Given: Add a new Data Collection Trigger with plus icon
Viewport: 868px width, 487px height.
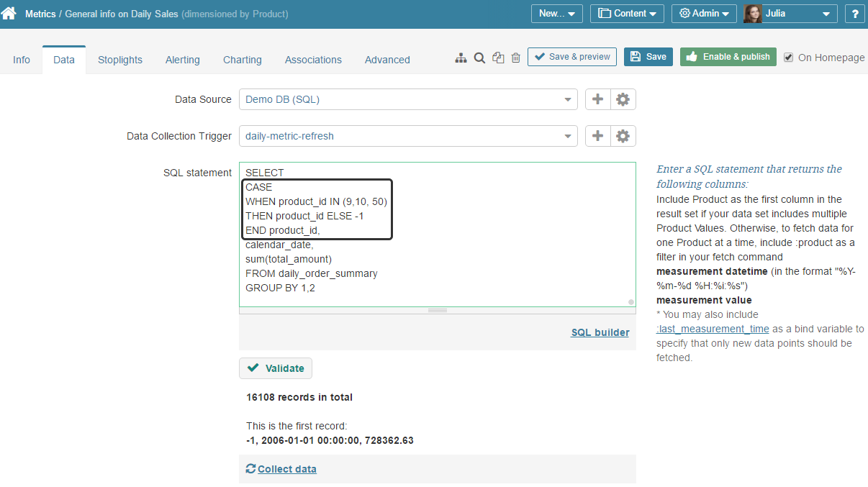Looking at the screenshot, I should click(597, 135).
